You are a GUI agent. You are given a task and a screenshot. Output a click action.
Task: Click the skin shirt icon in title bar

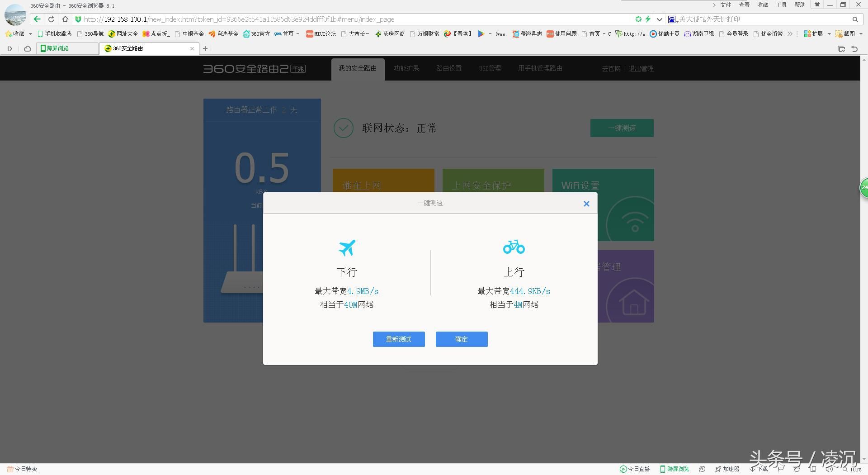click(x=817, y=5)
